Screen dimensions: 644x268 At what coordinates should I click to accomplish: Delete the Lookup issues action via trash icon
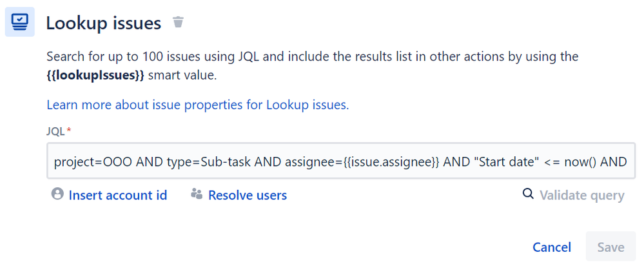click(178, 22)
